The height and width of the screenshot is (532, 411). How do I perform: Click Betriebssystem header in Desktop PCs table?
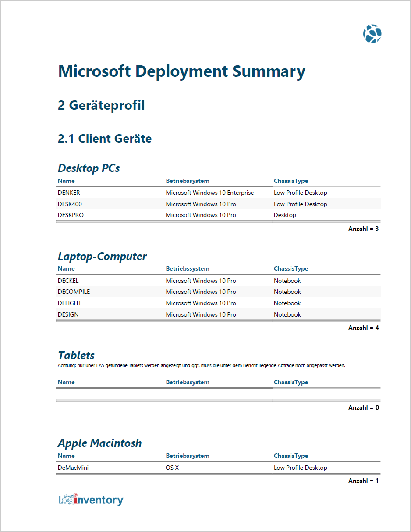point(188,181)
